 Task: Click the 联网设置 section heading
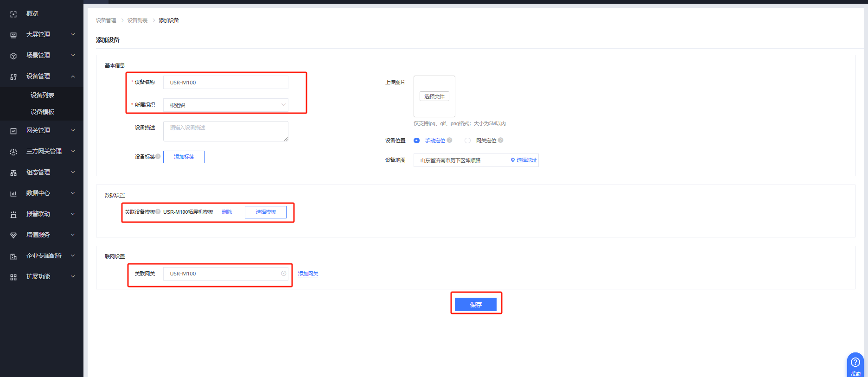click(115, 256)
